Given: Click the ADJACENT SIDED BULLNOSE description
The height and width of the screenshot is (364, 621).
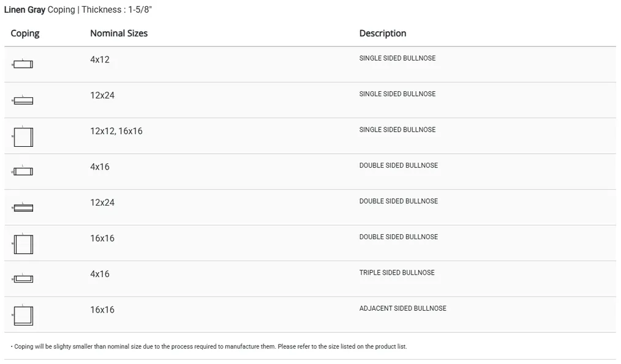Looking at the screenshot, I should (x=402, y=308).
